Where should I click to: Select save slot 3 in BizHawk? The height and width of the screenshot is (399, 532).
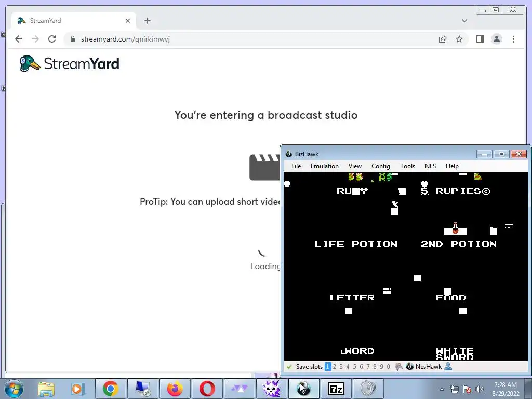click(x=341, y=367)
